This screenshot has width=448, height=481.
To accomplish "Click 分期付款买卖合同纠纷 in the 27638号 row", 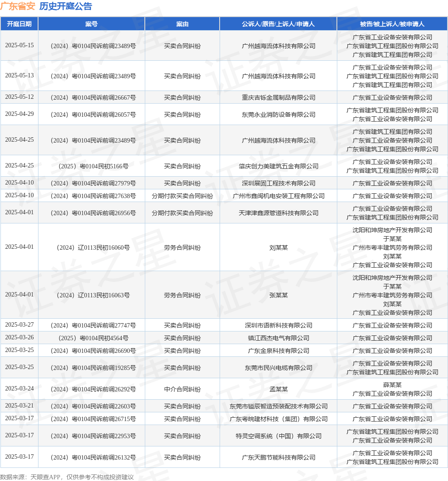I will point(182,196).
